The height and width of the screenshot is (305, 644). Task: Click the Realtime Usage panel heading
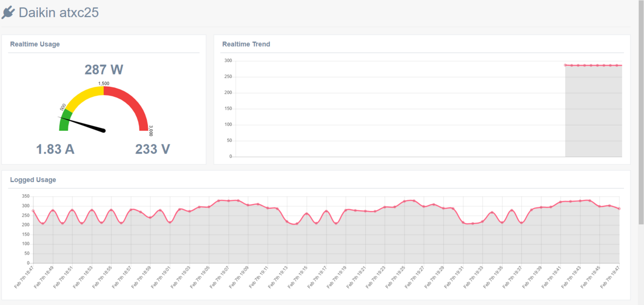pos(35,44)
